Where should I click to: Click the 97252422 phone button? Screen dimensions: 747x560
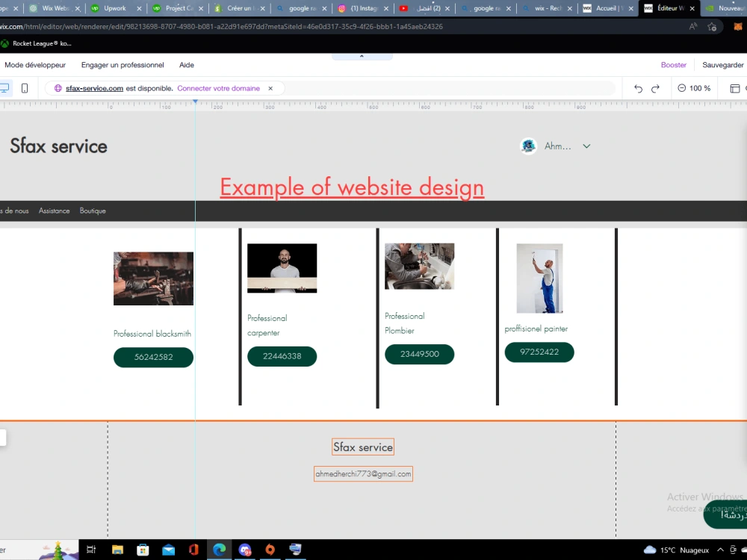(x=539, y=352)
